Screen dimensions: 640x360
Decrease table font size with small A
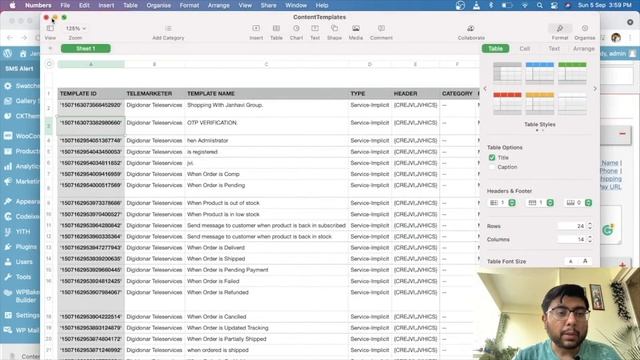571,261
